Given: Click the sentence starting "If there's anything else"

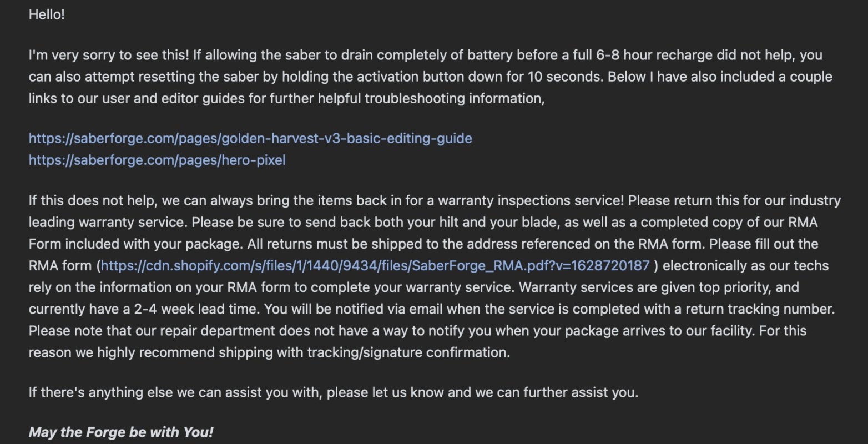Looking at the screenshot, I should tap(333, 392).
